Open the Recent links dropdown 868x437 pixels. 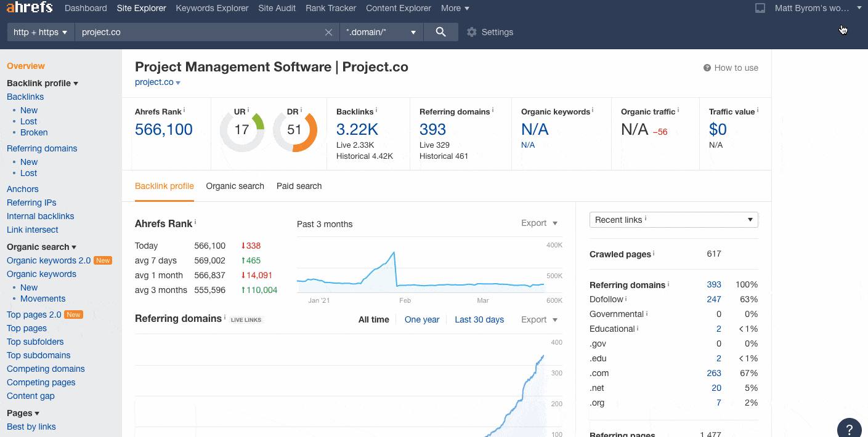[673, 219]
